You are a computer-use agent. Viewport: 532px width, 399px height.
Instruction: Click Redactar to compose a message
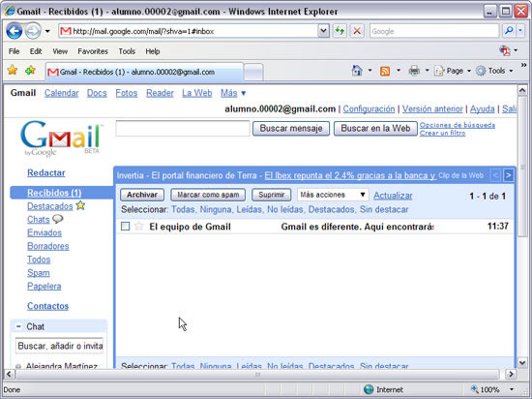point(46,172)
